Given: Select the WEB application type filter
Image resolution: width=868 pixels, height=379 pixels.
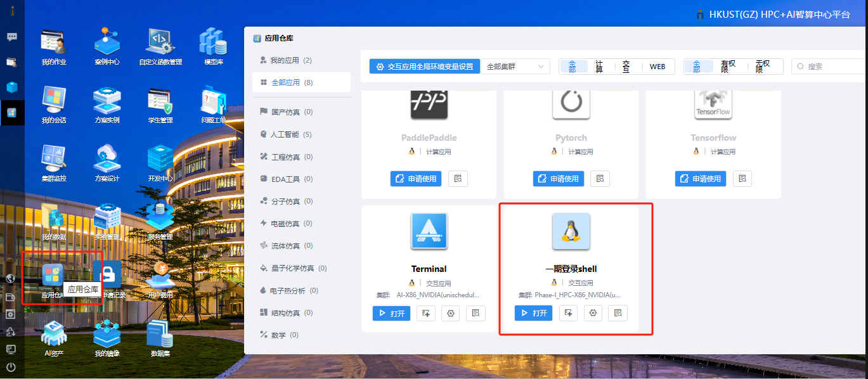Looking at the screenshot, I should [x=657, y=67].
